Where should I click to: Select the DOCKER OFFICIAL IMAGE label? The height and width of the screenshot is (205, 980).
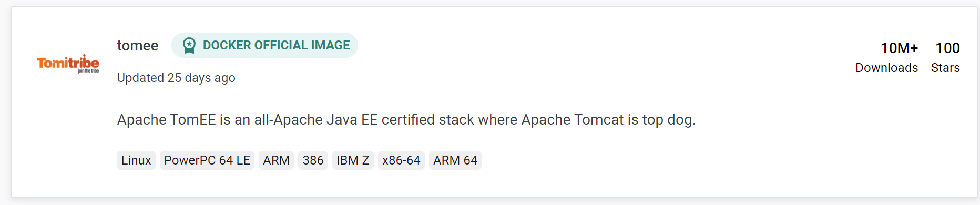(276, 45)
